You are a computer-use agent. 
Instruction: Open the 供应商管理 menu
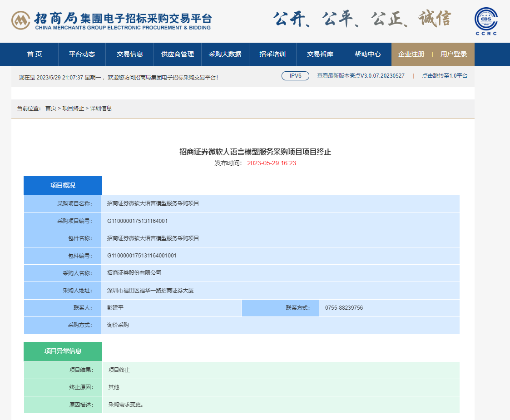[177, 54]
